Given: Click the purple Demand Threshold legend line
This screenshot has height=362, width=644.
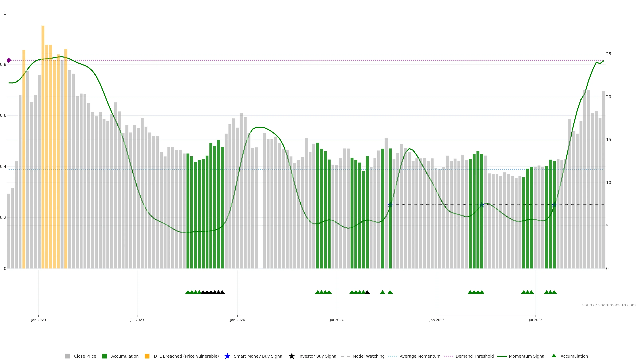Looking at the screenshot, I should [448, 356].
